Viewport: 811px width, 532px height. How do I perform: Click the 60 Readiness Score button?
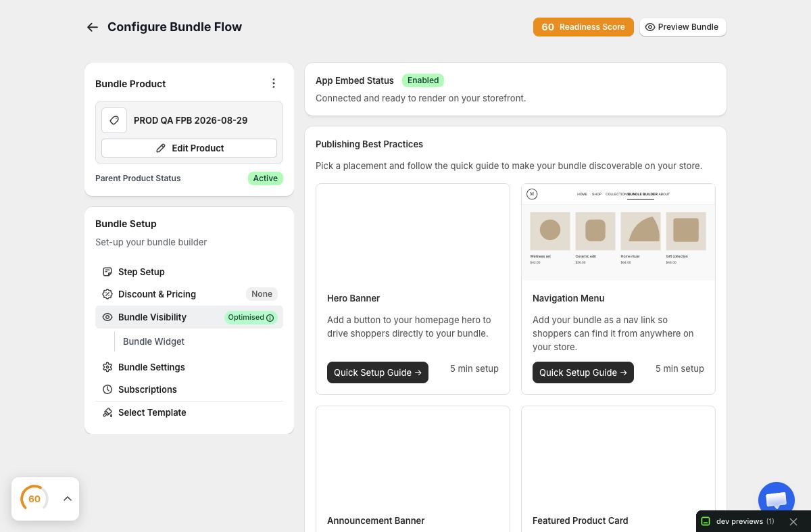pyautogui.click(x=583, y=27)
